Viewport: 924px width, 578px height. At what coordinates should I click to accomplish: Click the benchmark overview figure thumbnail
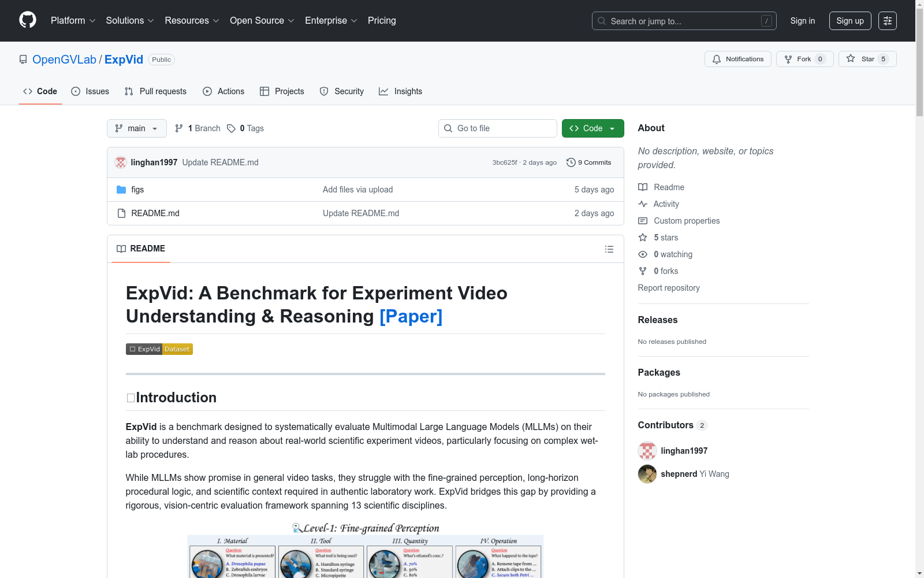(x=365, y=550)
